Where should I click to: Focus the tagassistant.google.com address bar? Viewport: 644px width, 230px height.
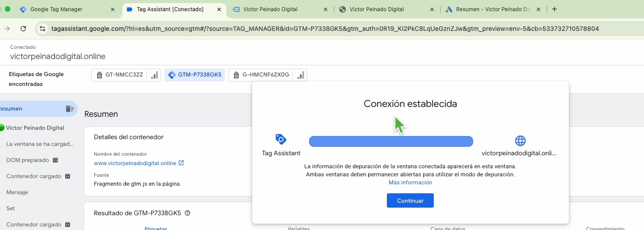pos(325,29)
